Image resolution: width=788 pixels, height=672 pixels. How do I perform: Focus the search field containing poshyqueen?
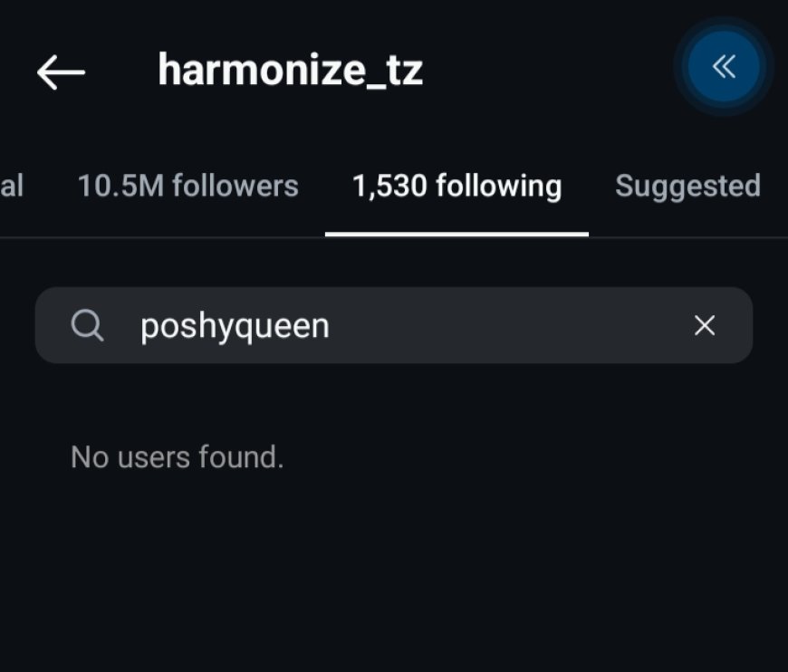[399, 325]
